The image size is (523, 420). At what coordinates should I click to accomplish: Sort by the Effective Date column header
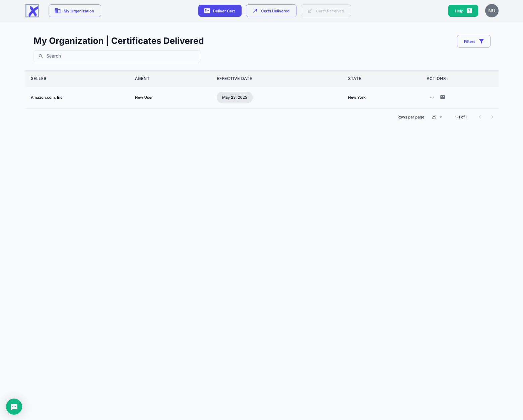click(234, 79)
